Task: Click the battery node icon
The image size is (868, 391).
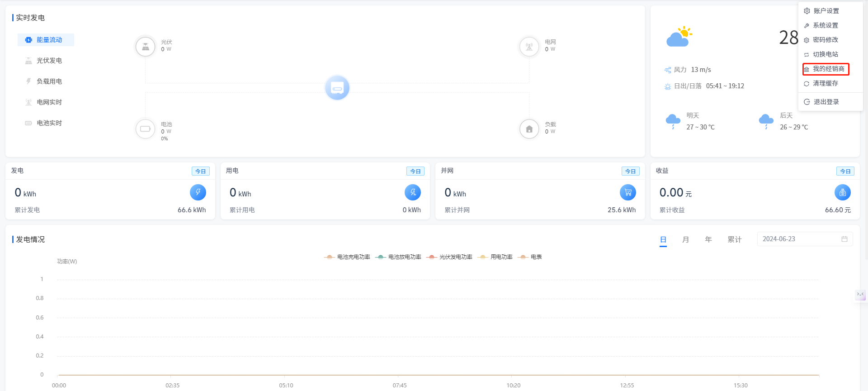Action: [145, 129]
